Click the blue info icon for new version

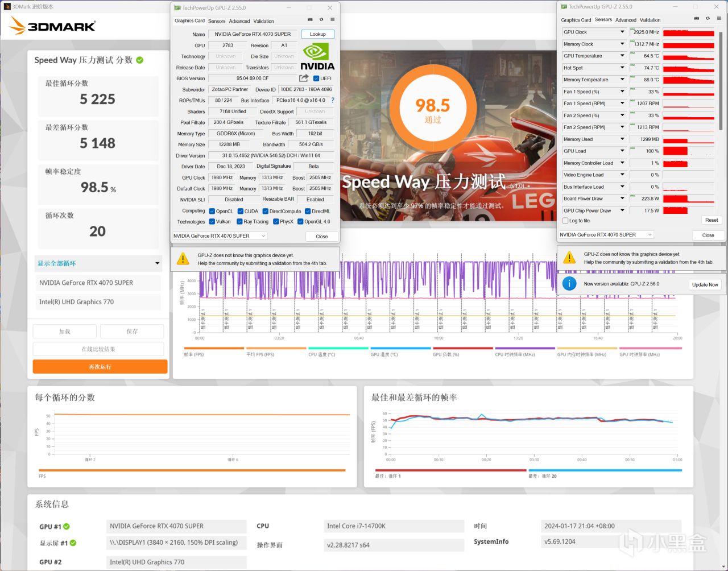[x=569, y=283]
